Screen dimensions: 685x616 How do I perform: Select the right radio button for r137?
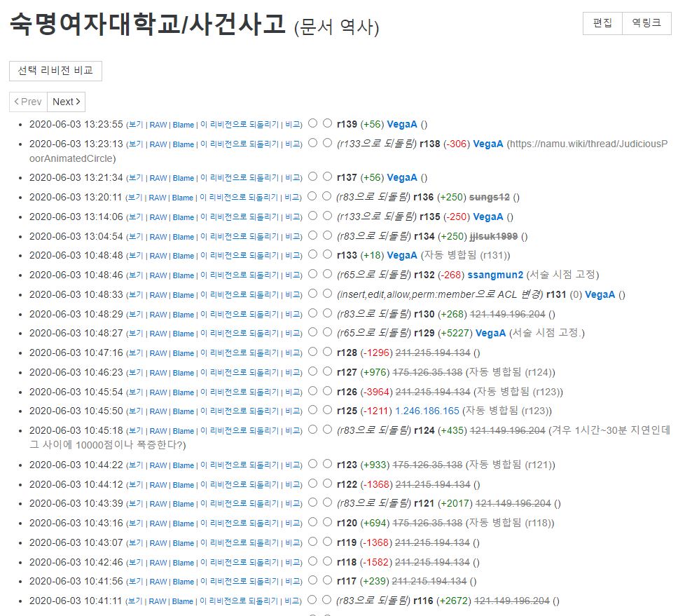click(x=327, y=177)
